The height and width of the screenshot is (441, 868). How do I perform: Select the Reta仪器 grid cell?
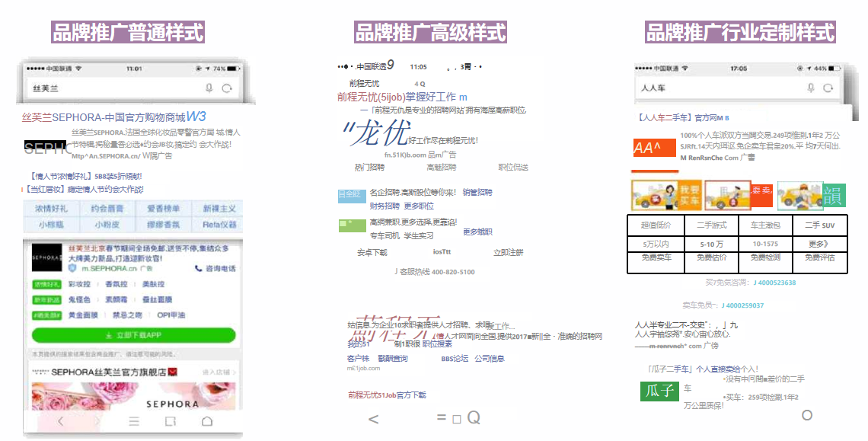click(219, 225)
